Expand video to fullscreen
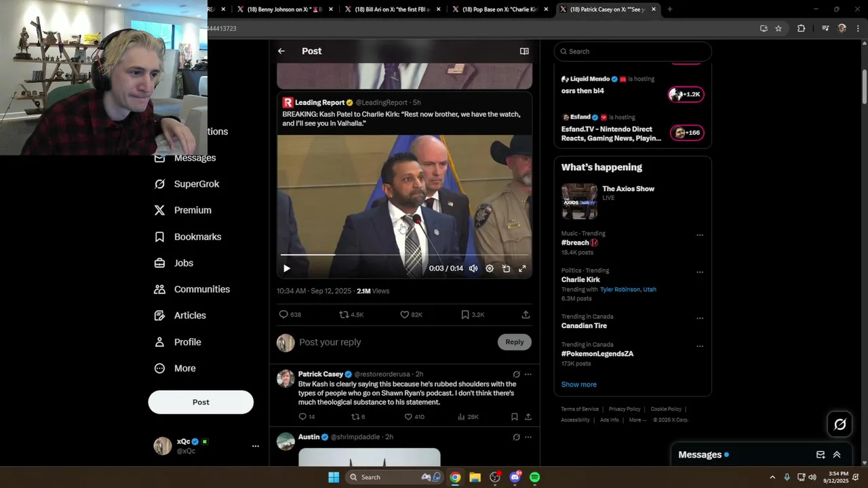 pos(522,268)
